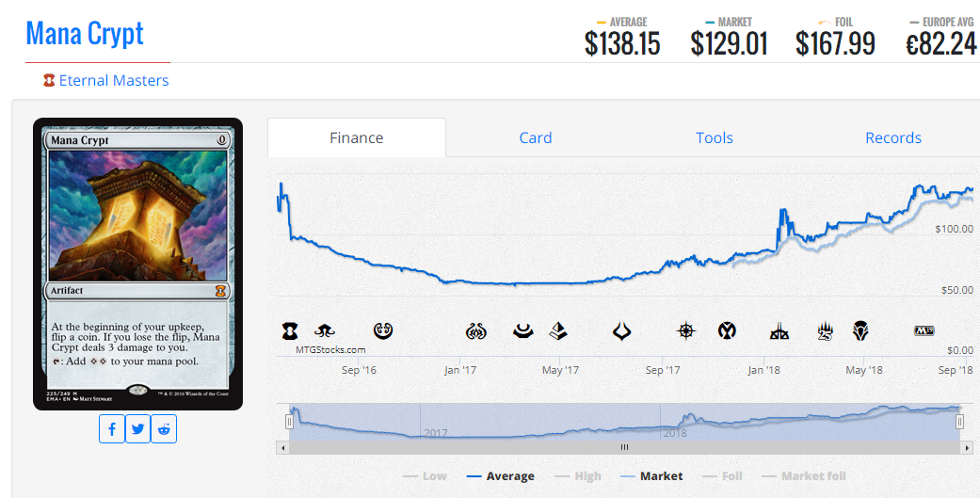Viewport: 980px width, 498px height.
Task: Click the Iconic Masters circled M icon
Action: pos(727,330)
